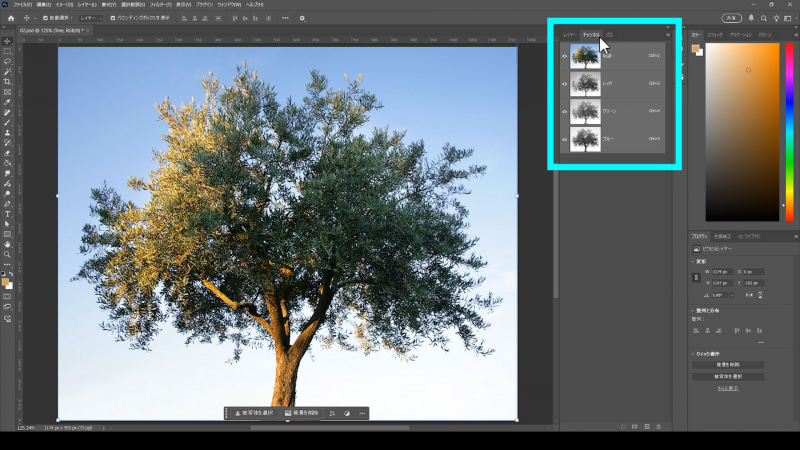Viewport: 800px width, 450px height.
Task: Select the Spot Healing Brush tool
Action: (7, 112)
